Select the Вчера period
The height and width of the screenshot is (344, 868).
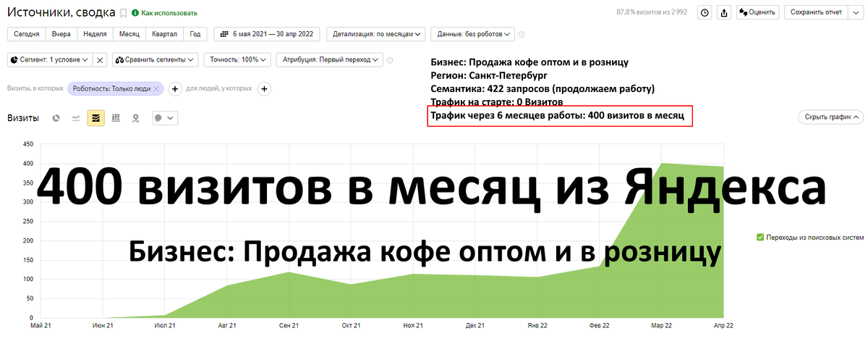61,34
